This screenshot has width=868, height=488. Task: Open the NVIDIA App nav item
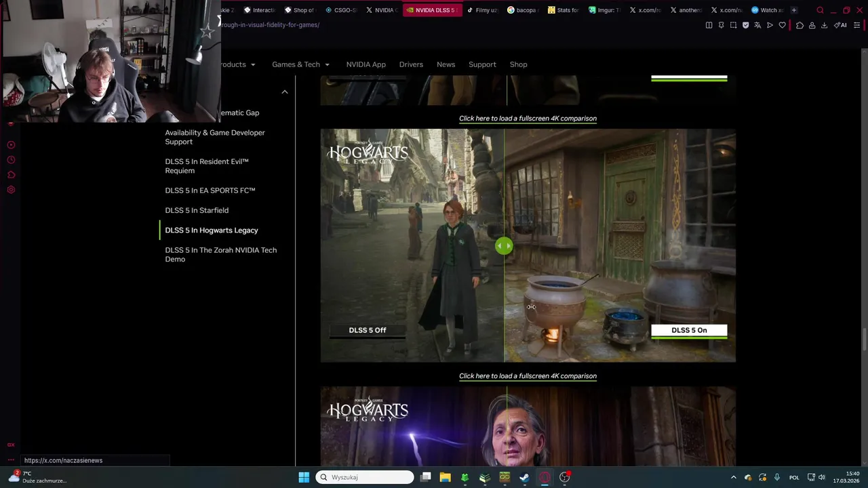(x=366, y=64)
